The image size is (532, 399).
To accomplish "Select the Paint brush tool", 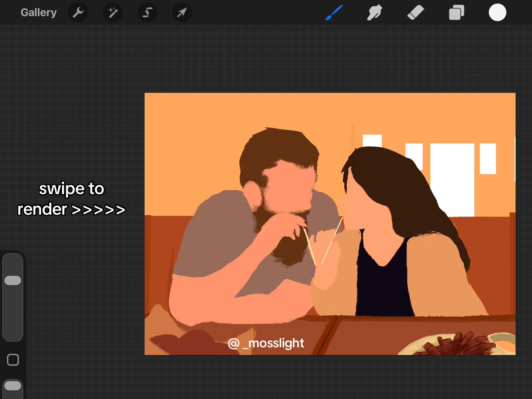I will coord(334,13).
